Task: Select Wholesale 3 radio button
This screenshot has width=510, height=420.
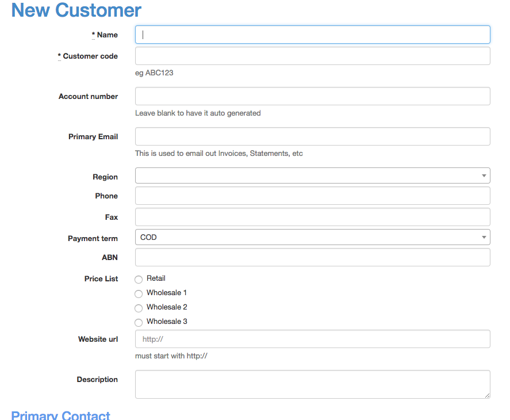Action: click(139, 323)
